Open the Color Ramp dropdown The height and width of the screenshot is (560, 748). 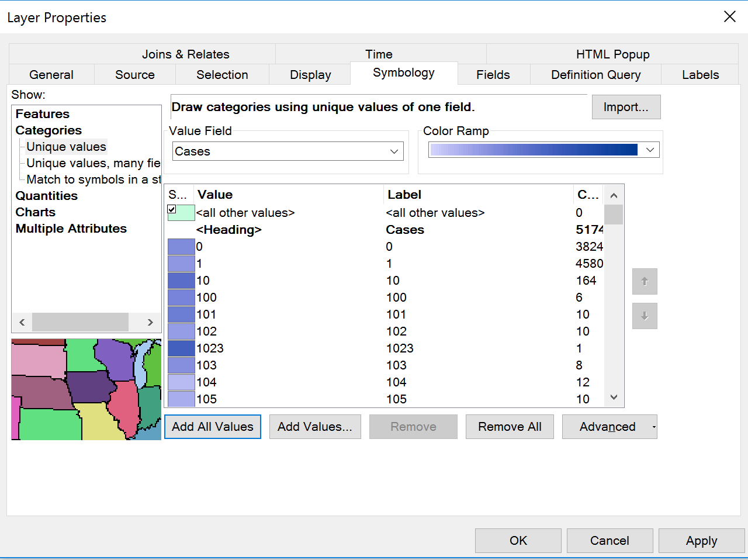[650, 150]
